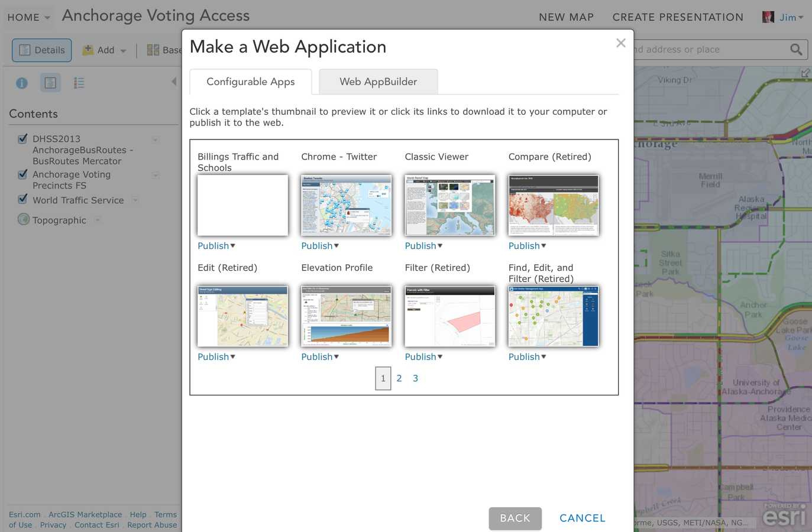The width and height of the screenshot is (812, 532).
Task: Click the Basemap grid icon
Action: coord(153,50)
